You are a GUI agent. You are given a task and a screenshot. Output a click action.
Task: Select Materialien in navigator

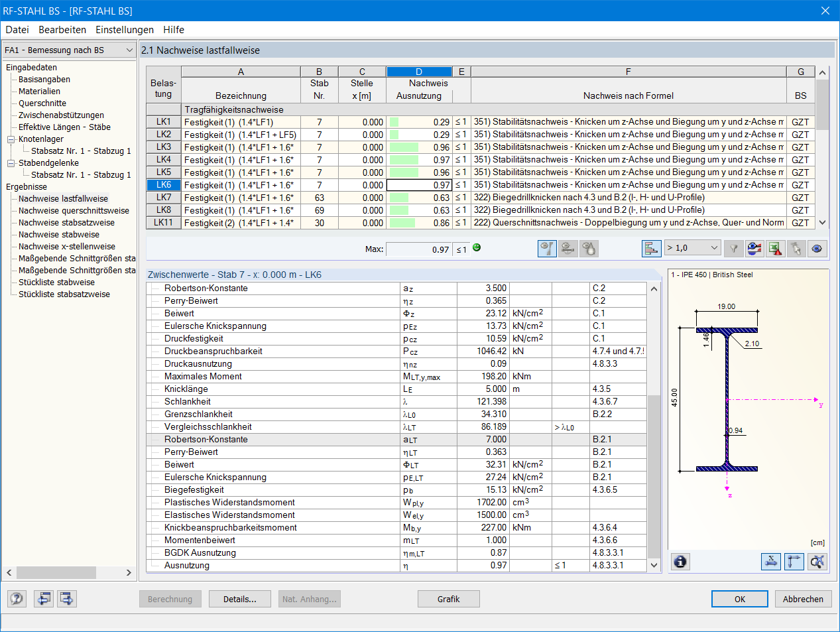[x=39, y=92]
